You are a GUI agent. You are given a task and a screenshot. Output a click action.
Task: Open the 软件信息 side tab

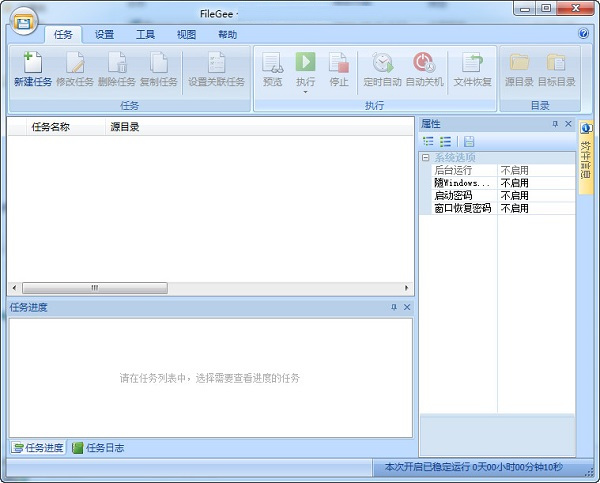tap(585, 158)
